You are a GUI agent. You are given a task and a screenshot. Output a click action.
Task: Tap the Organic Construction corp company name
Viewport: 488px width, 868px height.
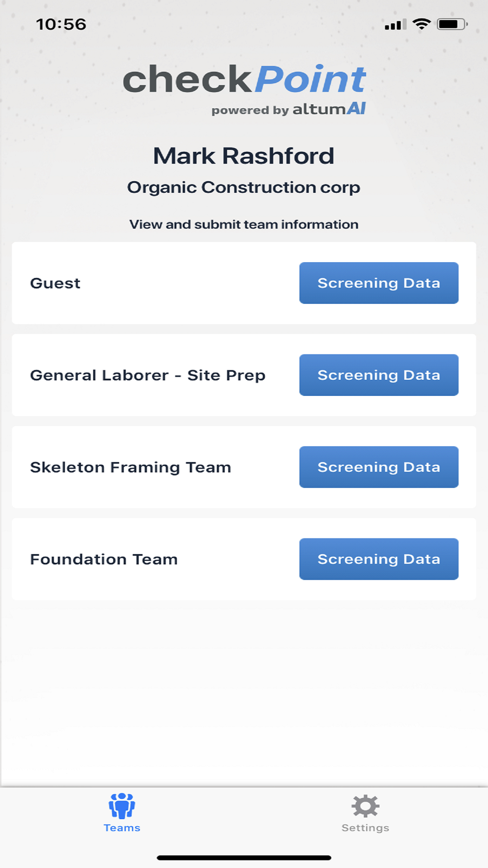[x=244, y=187]
